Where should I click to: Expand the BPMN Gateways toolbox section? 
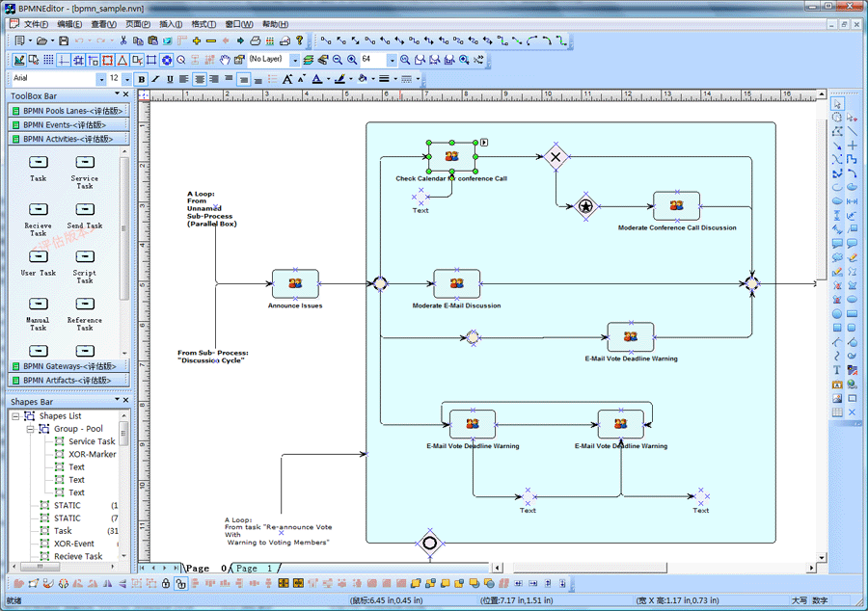tap(68, 366)
